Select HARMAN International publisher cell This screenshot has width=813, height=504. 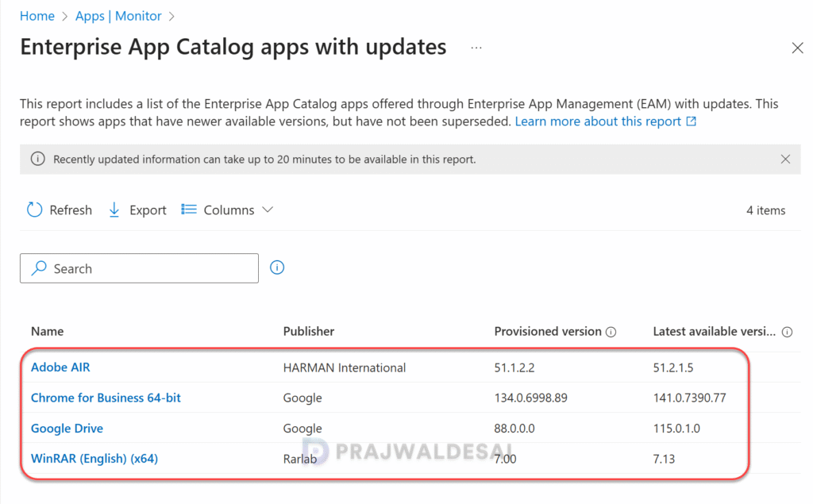(x=345, y=367)
